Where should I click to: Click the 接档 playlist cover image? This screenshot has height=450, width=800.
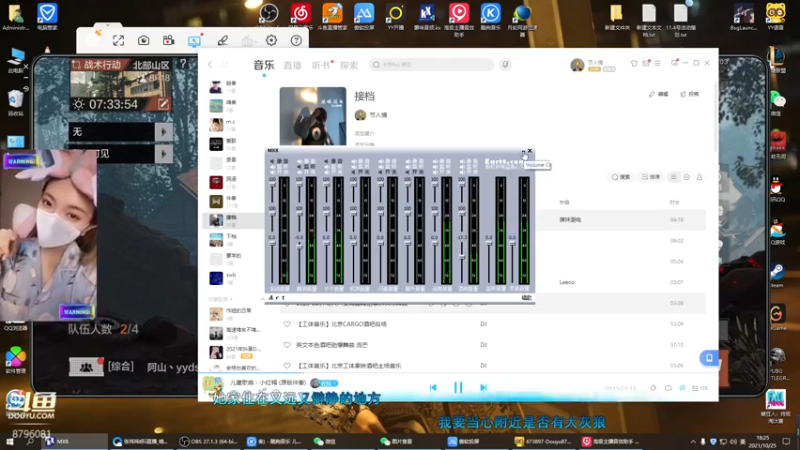313,116
